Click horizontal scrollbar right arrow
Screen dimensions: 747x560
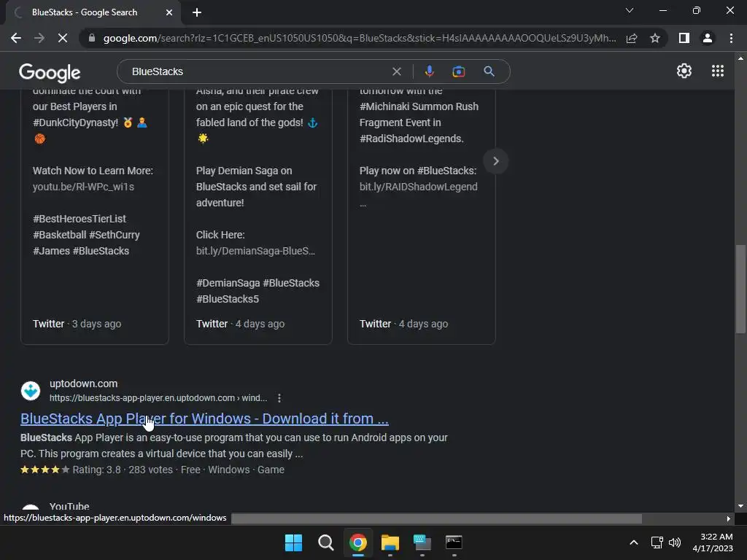[729, 518]
